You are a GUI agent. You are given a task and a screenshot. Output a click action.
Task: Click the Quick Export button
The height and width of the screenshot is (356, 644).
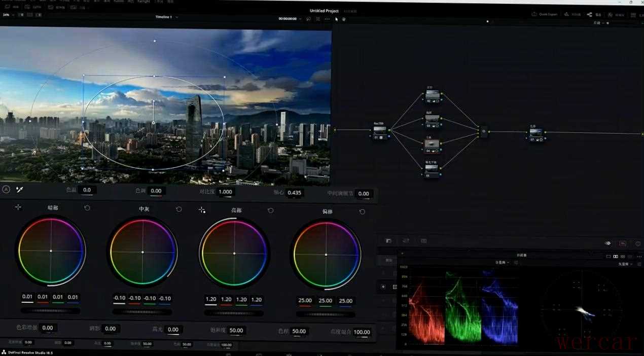point(545,14)
